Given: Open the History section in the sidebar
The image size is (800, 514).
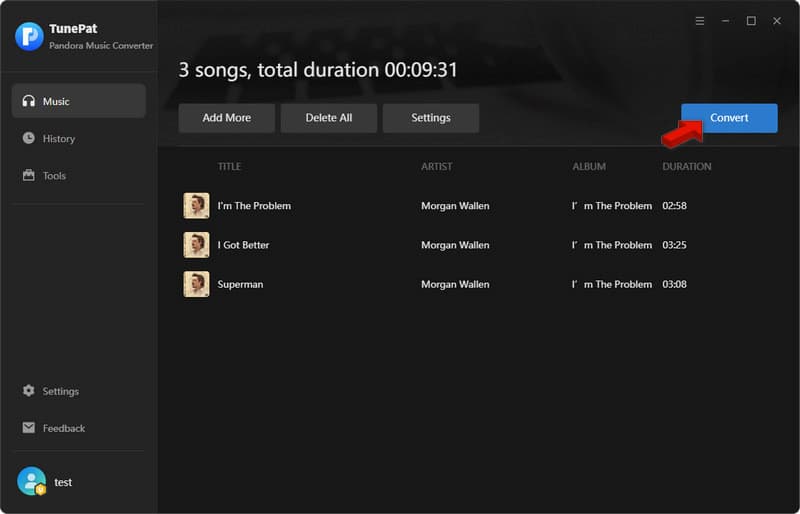Looking at the screenshot, I should tap(79, 138).
